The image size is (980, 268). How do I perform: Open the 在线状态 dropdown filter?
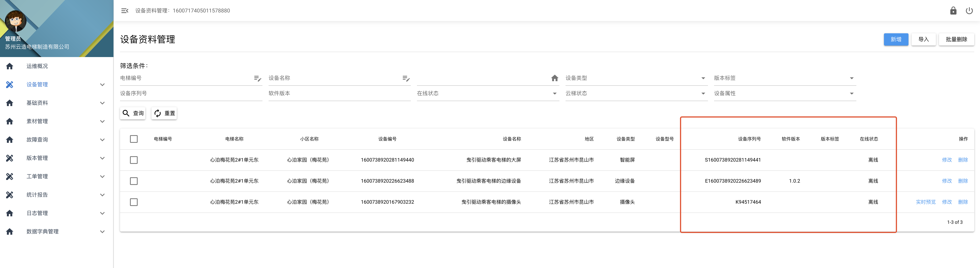point(487,94)
